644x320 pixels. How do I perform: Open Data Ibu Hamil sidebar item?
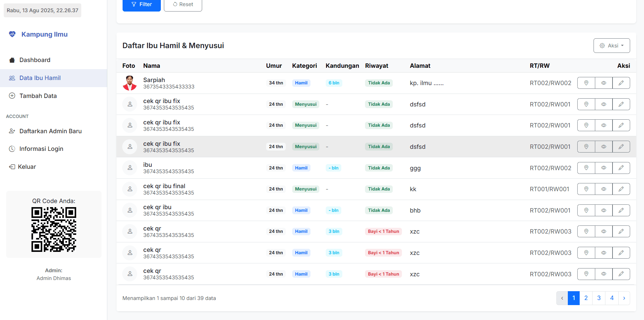click(53, 78)
